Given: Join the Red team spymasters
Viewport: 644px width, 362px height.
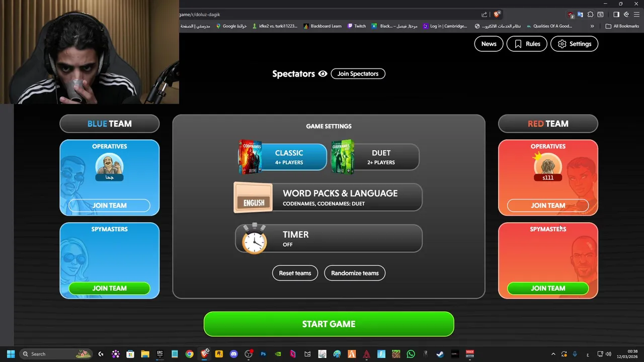Looking at the screenshot, I should coord(548,288).
